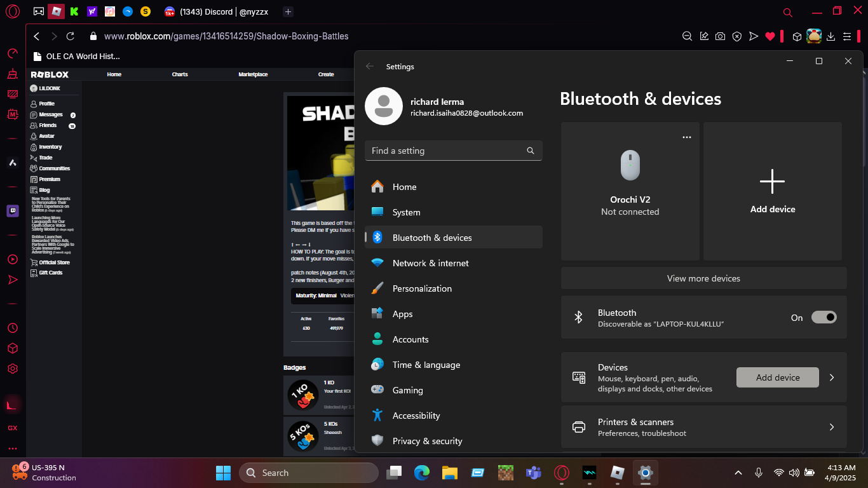The height and width of the screenshot is (488, 868).
Task: Open Home in Settings
Action: (454, 187)
